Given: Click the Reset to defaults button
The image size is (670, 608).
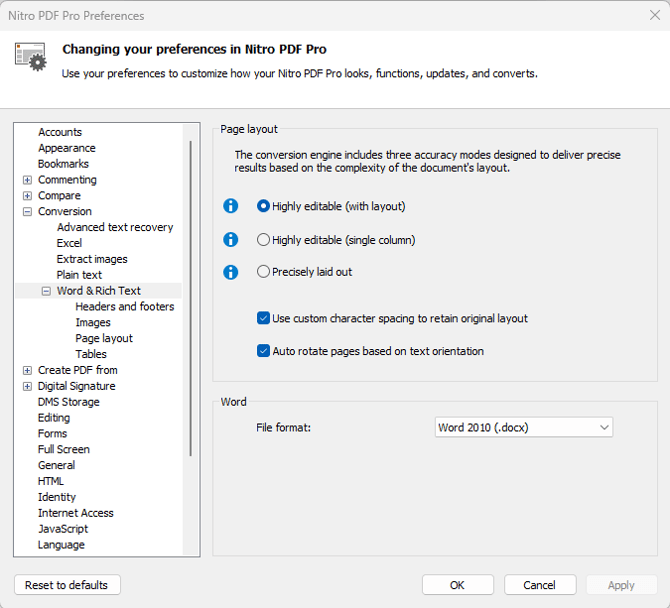Looking at the screenshot, I should (67, 585).
